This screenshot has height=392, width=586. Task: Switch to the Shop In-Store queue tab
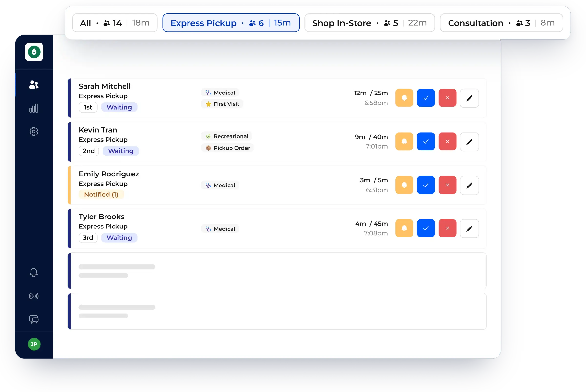[x=370, y=23]
